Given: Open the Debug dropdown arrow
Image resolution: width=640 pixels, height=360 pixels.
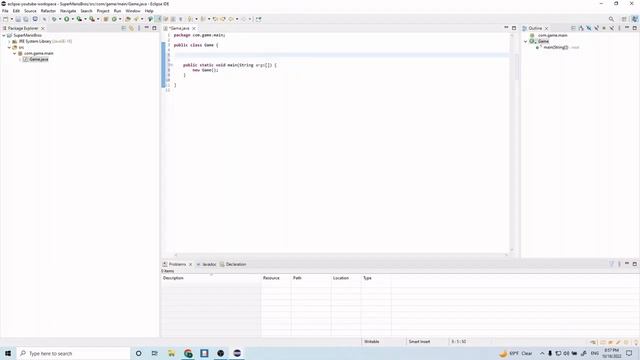Looking at the screenshot, I should click(60, 19).
